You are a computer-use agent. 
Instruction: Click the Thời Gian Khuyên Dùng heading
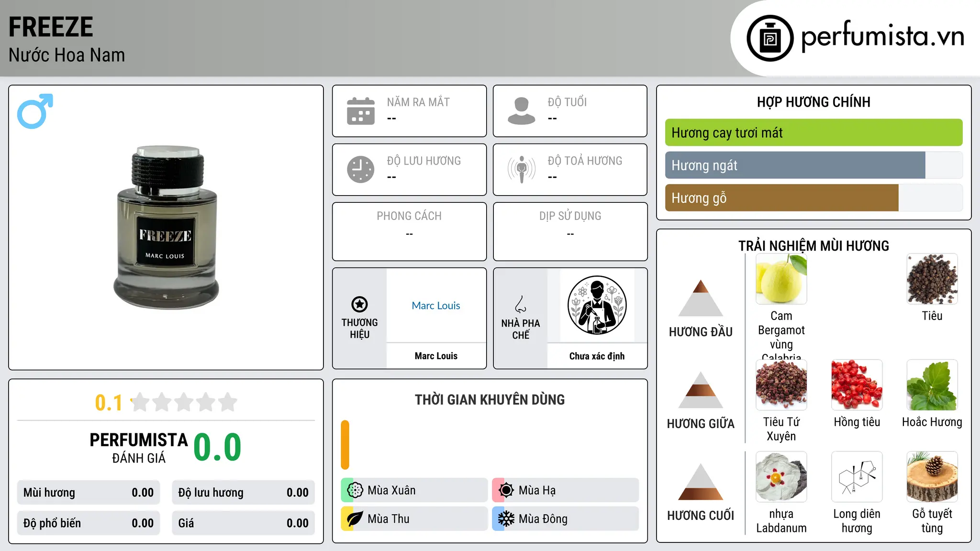(x=490, y=399)
